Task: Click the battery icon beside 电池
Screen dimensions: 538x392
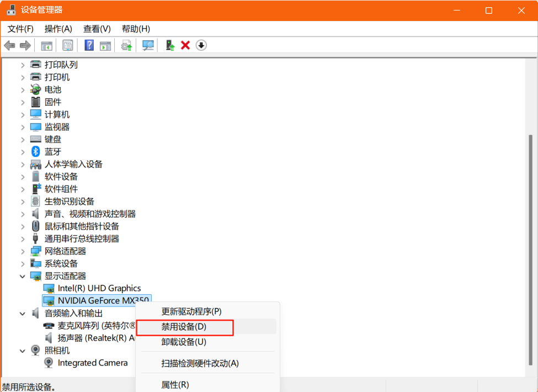Action: (35, 89)
